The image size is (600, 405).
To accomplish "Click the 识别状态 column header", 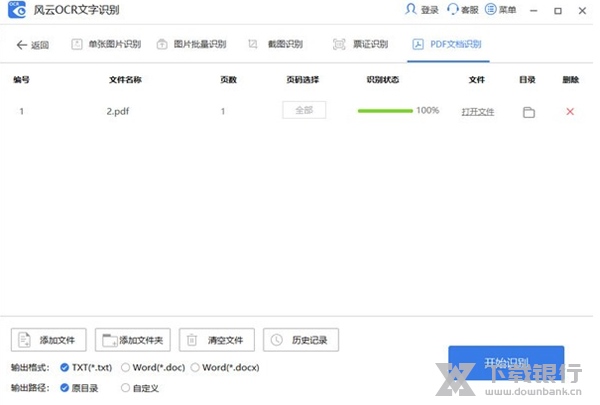I will (383, 80).
